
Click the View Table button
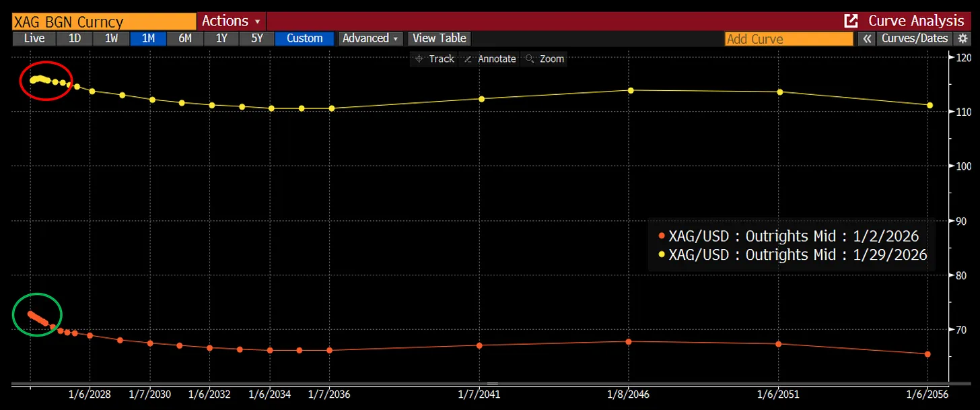440,38
